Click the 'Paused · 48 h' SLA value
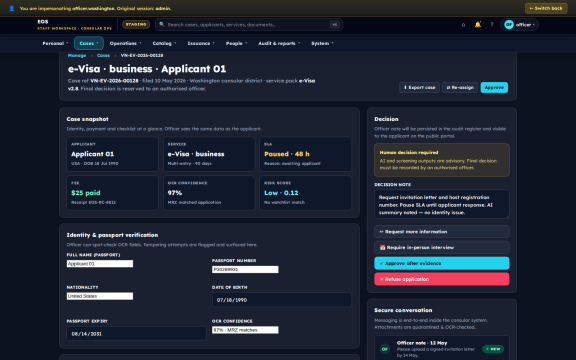The image size is (576, 360). tap(287, 154)
